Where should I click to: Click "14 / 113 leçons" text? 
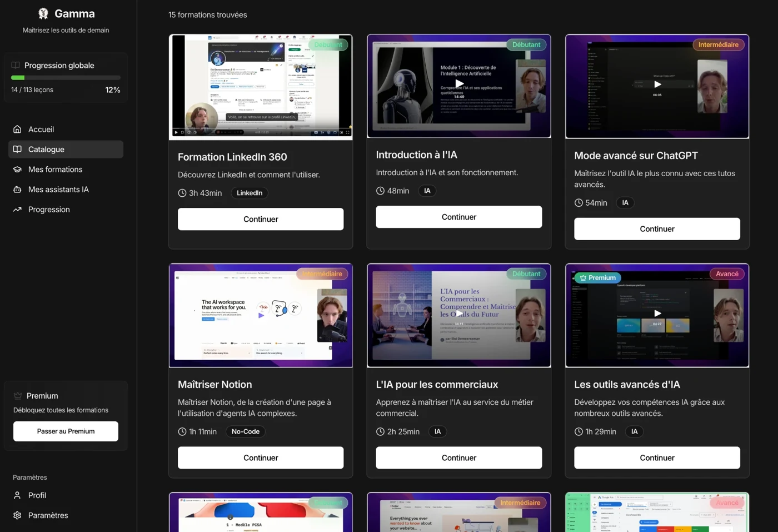pyautogui.click(x=32, y=90)
